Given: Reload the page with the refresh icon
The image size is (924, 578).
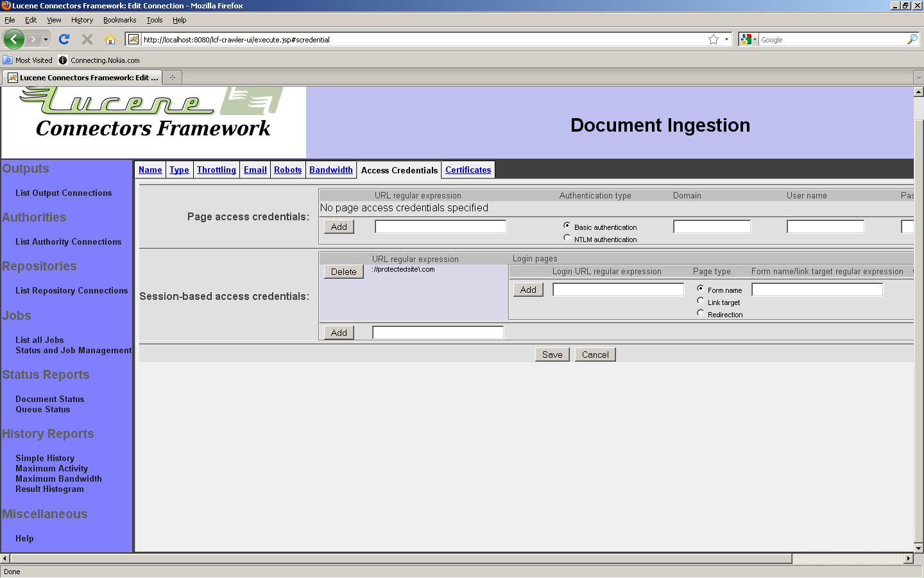Looking at the screenshot, I should click(64, 39).
